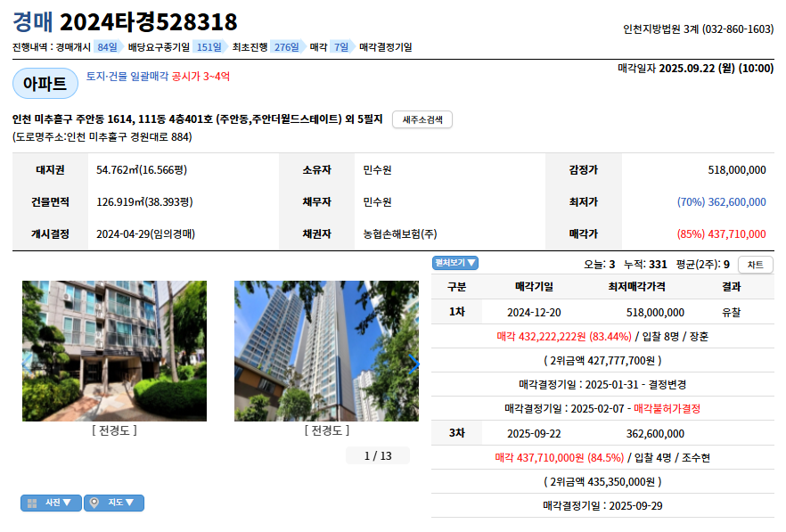
Task: Select the 1차 auction round row
Action: click(x=602, y=312)
